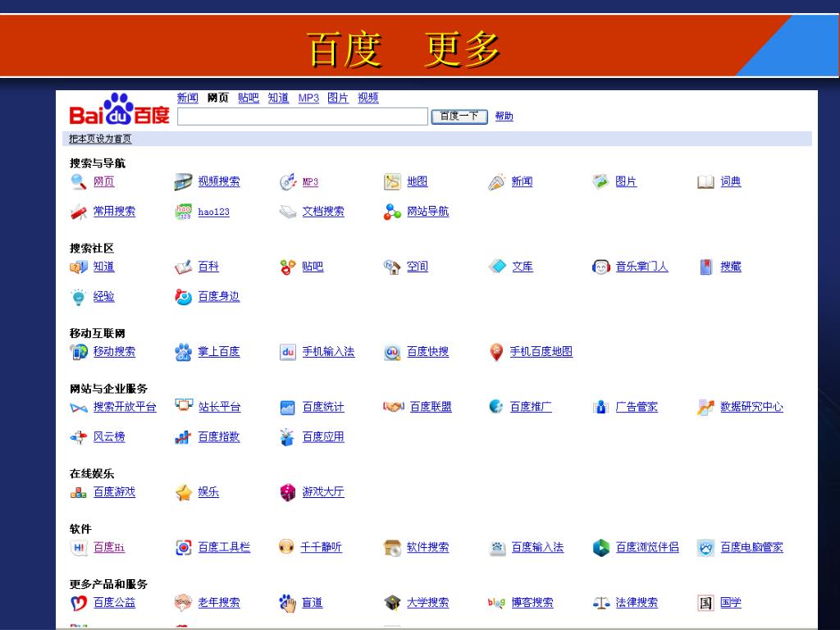
Task: Open the 百度推广 link
Action: (531, 407)
